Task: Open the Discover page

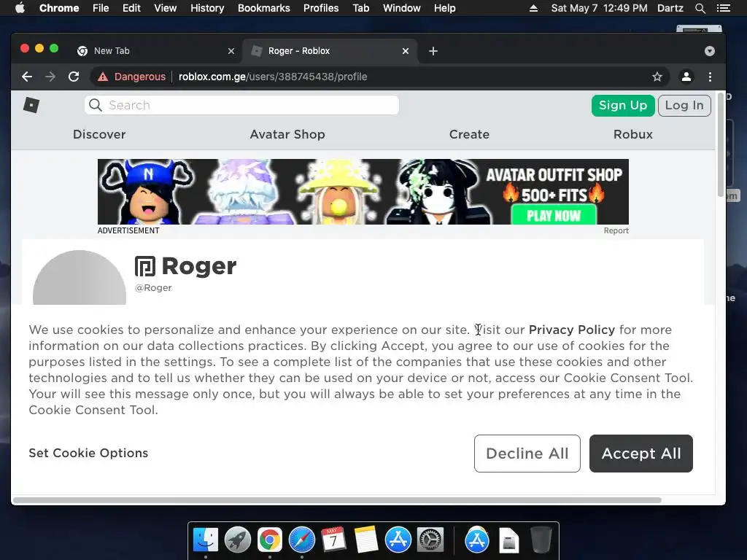Action: point(99,134)
